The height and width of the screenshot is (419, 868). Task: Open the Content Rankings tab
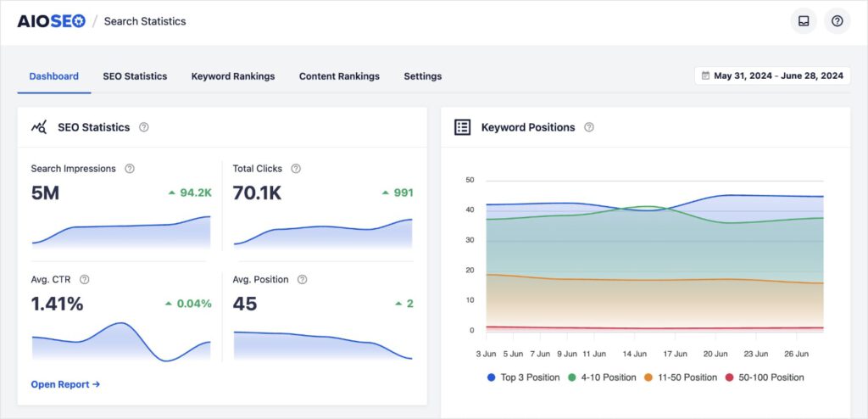339,76
